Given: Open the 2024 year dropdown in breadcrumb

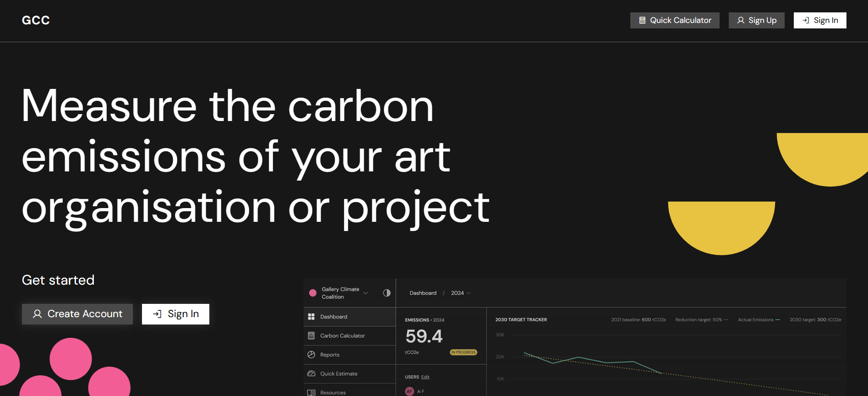Looking at the screenshot, I should point(461,293).
